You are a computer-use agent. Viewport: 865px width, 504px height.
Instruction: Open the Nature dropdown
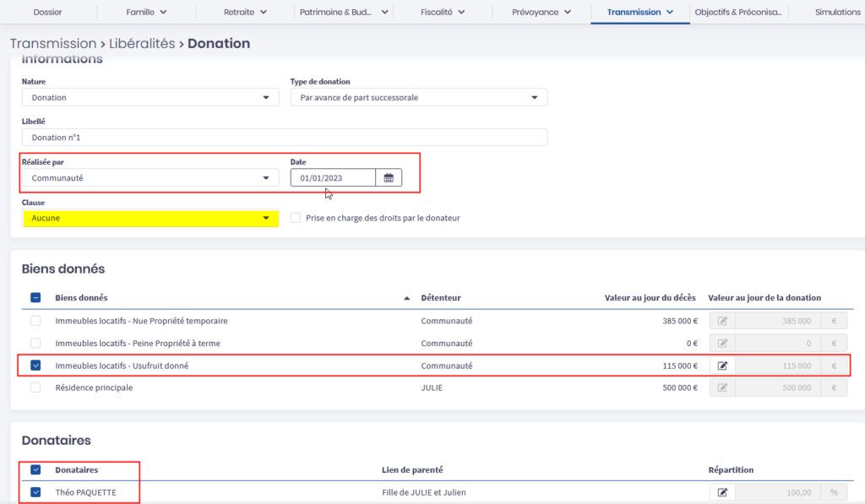[x=150, y=97]
